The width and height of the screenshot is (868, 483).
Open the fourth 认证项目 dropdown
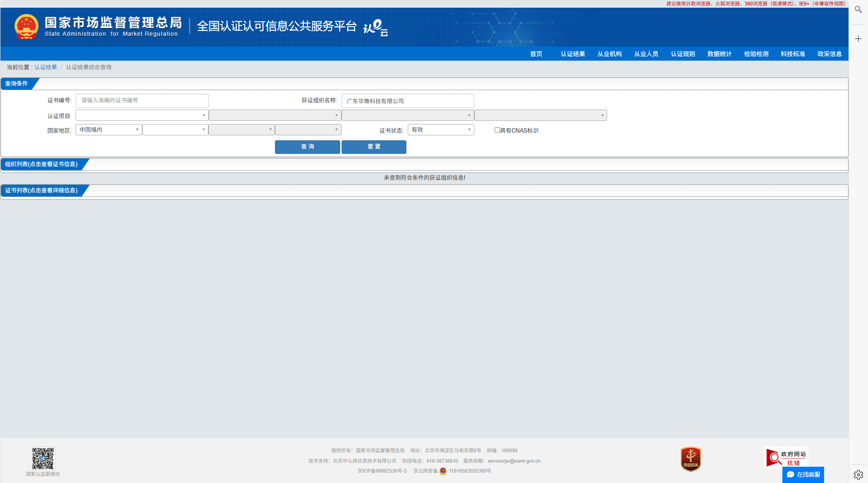540,115
